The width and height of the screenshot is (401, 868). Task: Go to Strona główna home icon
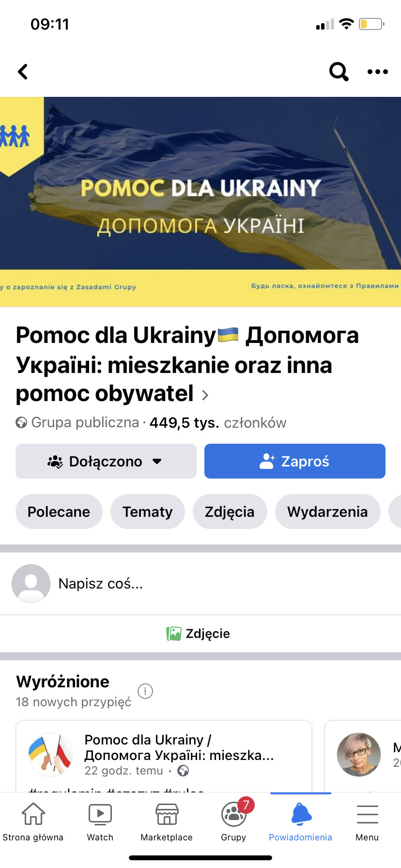click(33, 814)
